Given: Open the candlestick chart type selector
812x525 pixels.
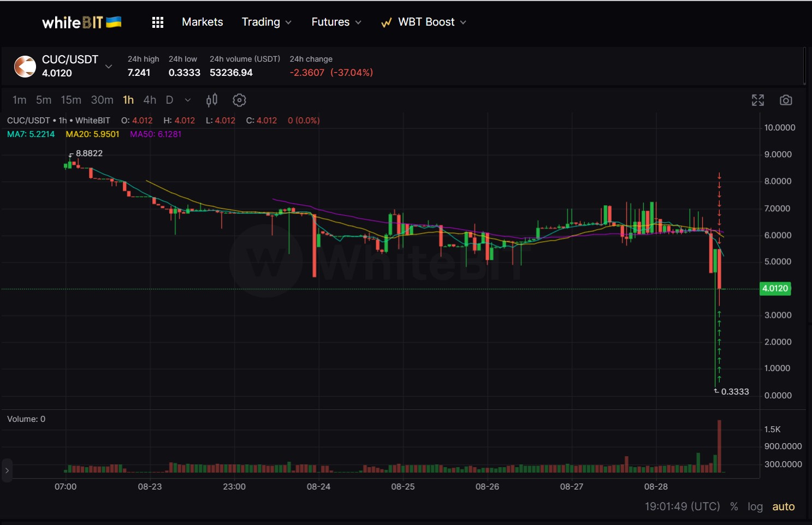Looking at the screenshot, I should click(212, 100).
